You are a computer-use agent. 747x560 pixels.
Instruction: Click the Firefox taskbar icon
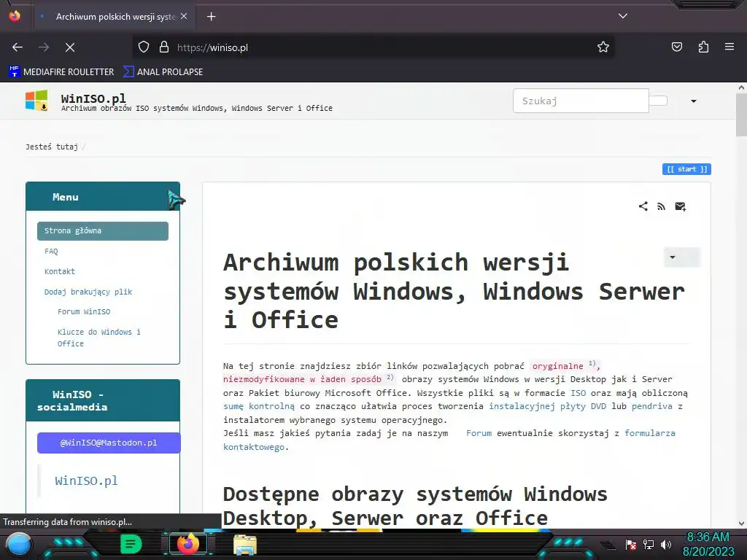click(x=188, y=544)
